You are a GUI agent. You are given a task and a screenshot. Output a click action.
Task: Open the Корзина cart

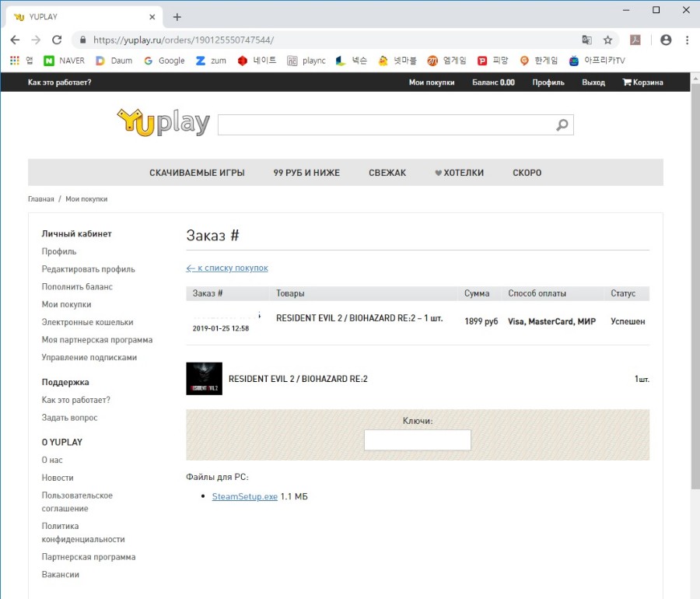click(x=643, y=82)
